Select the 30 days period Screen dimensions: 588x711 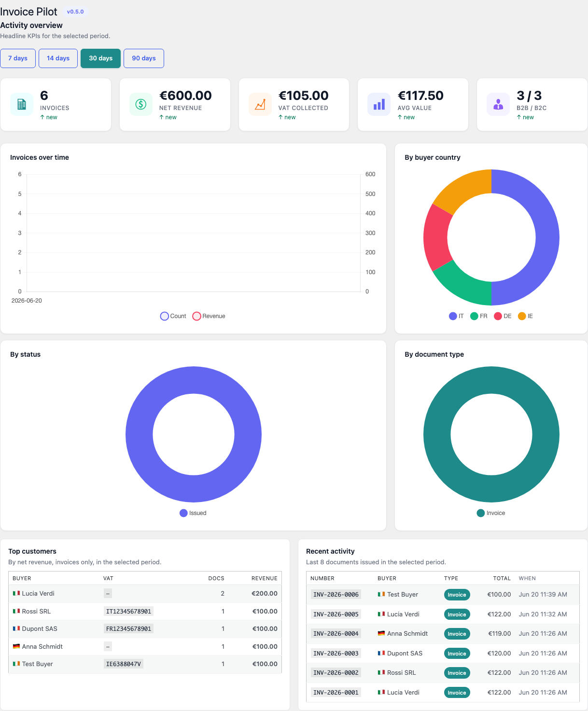100,58
